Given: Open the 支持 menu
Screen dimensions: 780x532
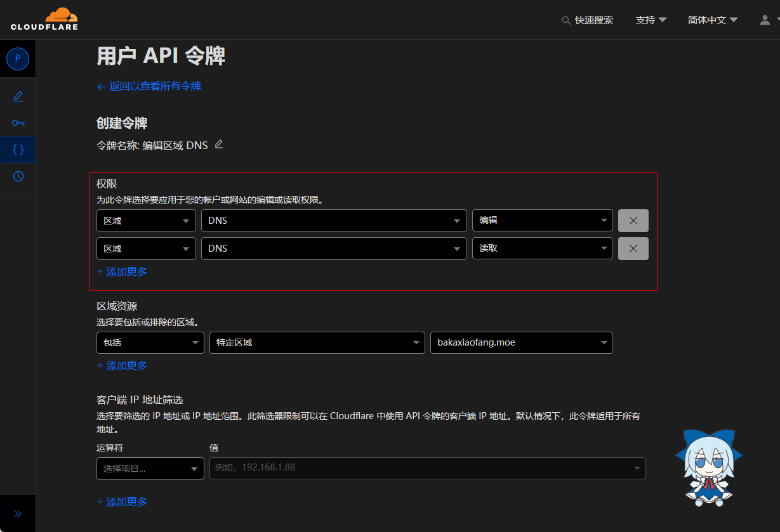Looking at the screenshot, I should (x=651, y=20).
